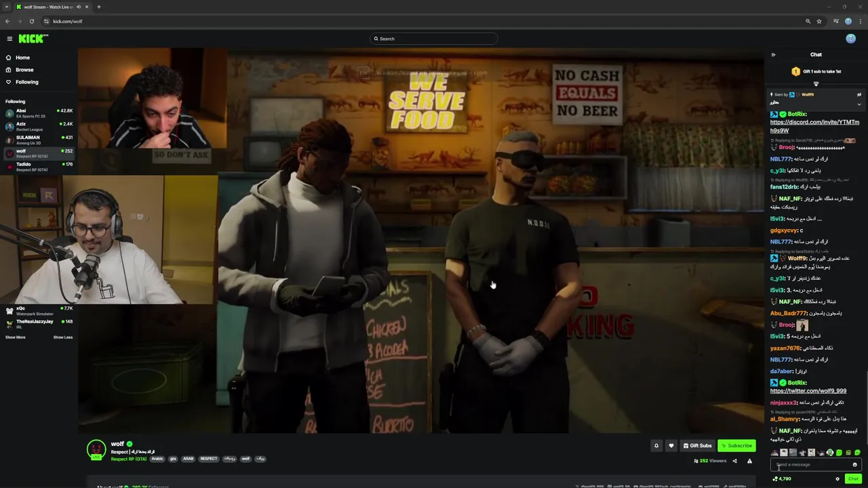Open Following in the sidebar

click(27, 82)
